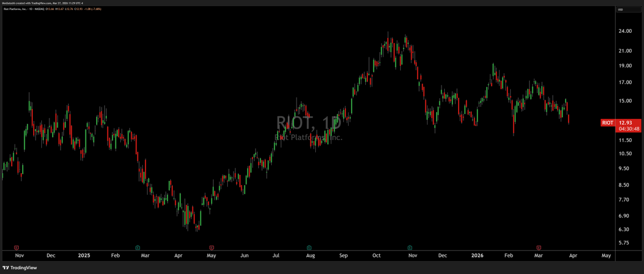Click the 12.93 current price label
The image size is (644, 274).
pos(625,122)
